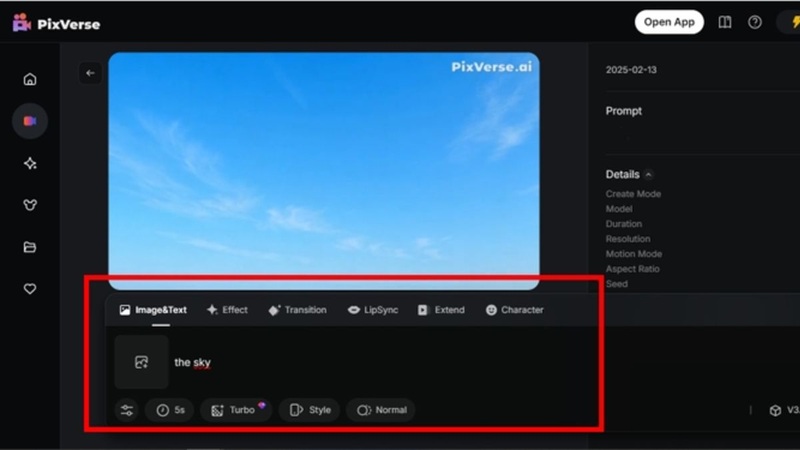Click the Duration label in Details

pos(623,224)
